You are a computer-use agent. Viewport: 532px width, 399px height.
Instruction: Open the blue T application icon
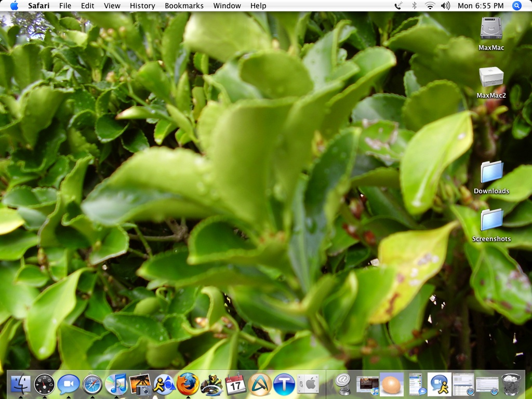point(284,384)
